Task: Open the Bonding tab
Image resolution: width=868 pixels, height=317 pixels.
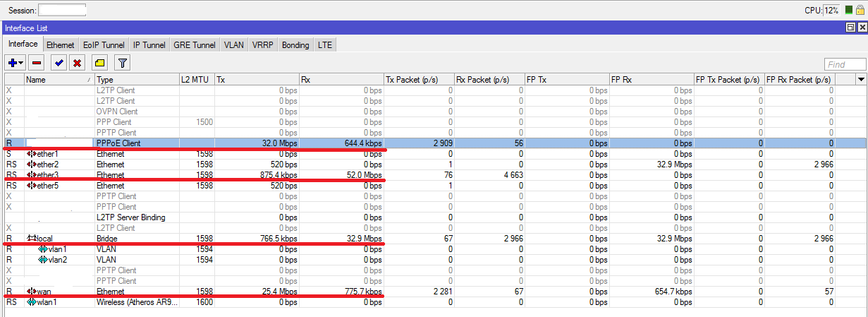Action: pos(295,44)
